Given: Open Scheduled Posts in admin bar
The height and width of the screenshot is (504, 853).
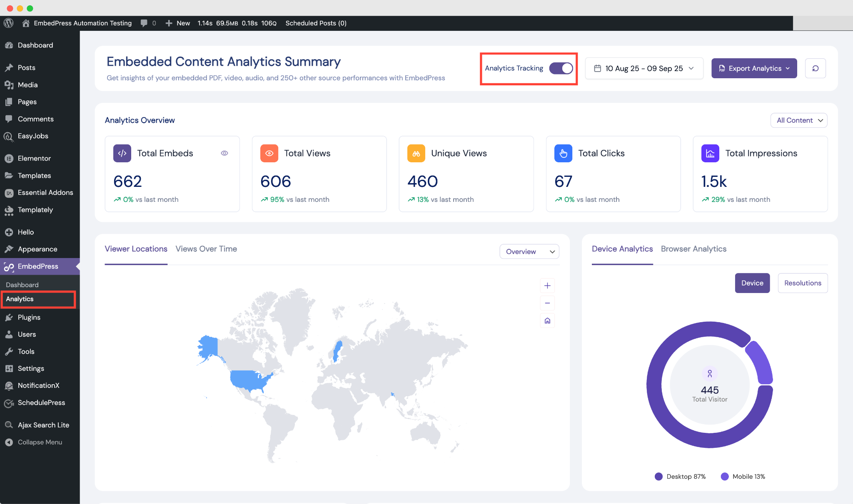Looking at the screenshot, I should click(x=316, y=23).
